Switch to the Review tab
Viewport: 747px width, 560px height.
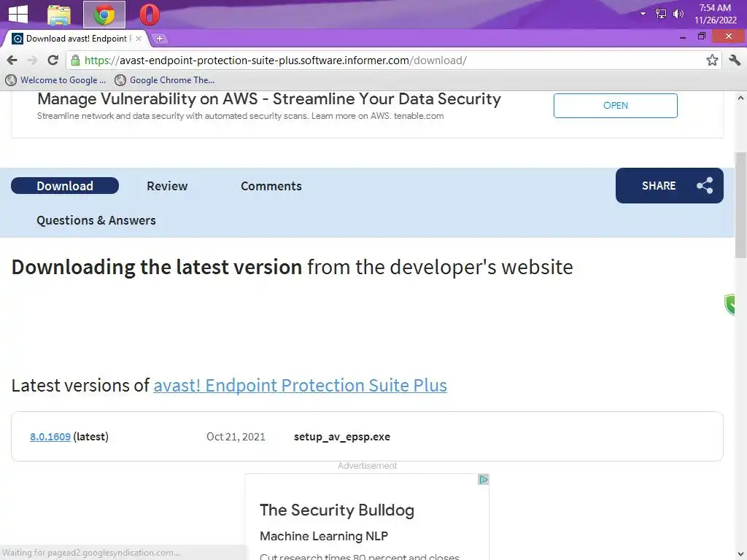tap(167, 186)
